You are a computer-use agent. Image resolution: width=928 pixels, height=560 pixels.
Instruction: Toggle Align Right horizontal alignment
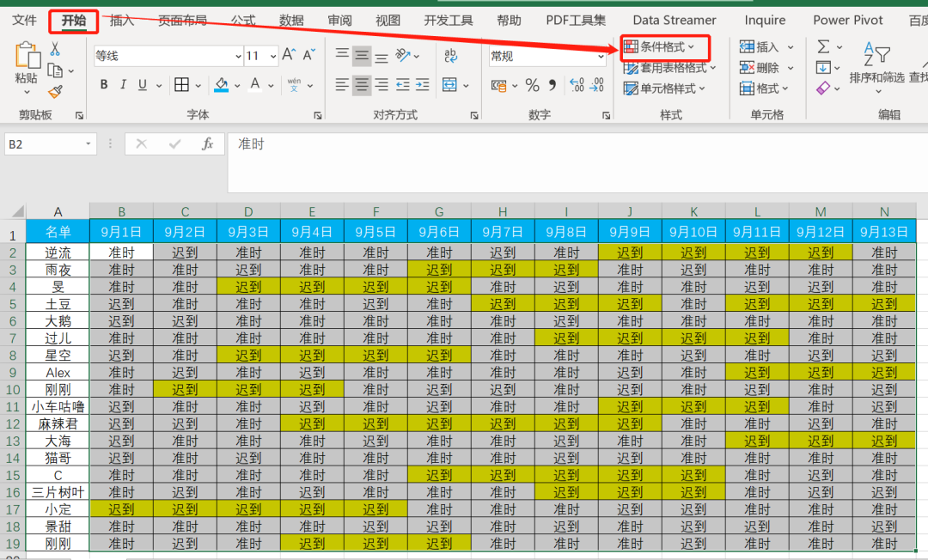(x=382, y=84)
